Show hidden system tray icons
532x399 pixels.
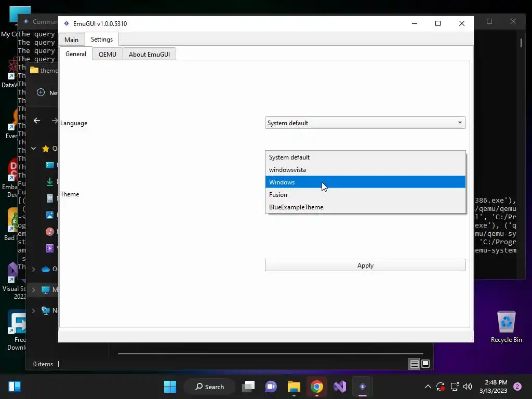[428, 387]
